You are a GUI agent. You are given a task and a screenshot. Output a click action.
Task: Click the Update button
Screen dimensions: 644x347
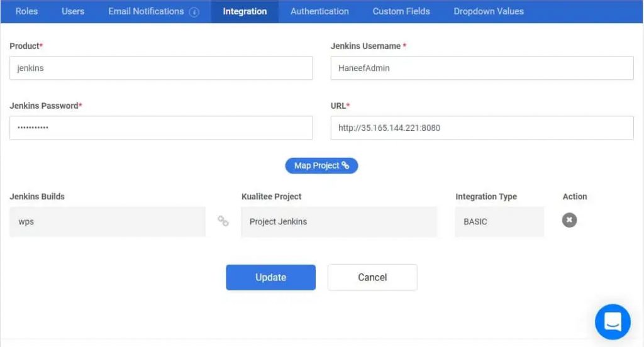270,277
